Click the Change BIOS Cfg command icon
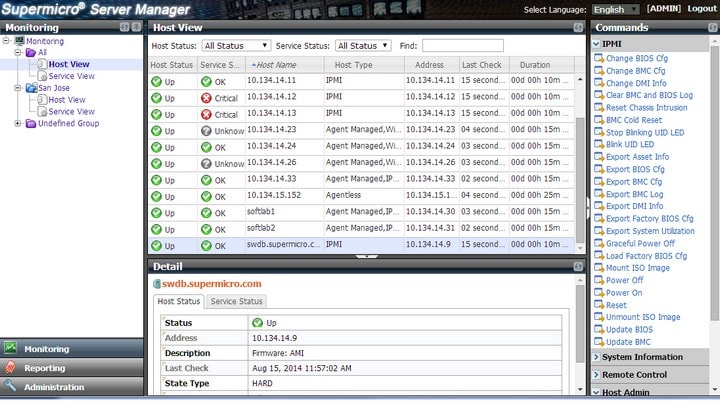Image resolution: width=720 pixels, height=414 pixels. pos(598,59)
